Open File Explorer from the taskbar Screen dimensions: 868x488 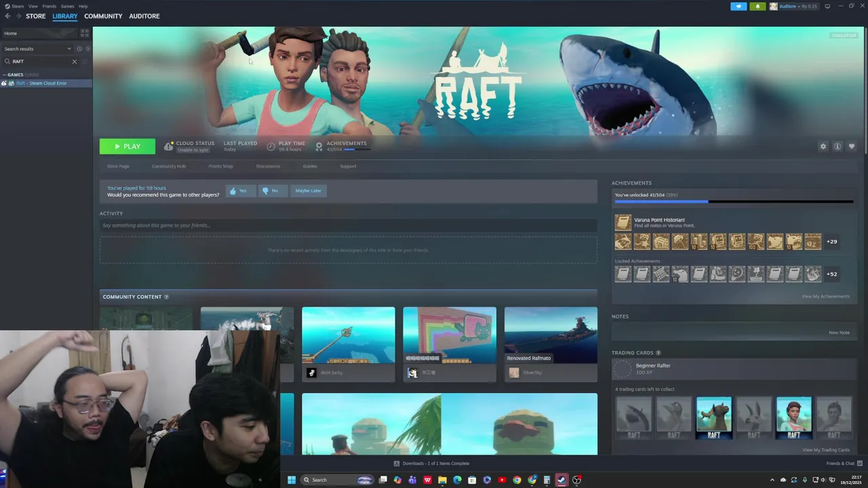coord(442,480)
